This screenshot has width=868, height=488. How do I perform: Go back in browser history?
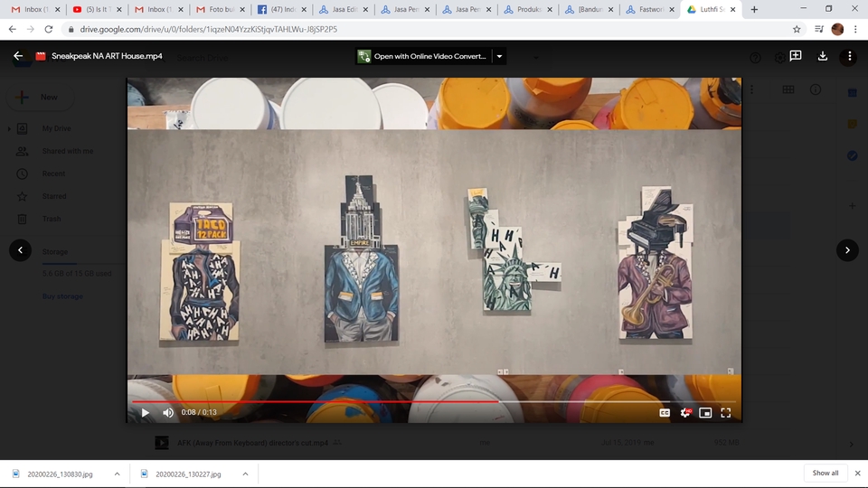pyautogui.click(x=13, y=29)
